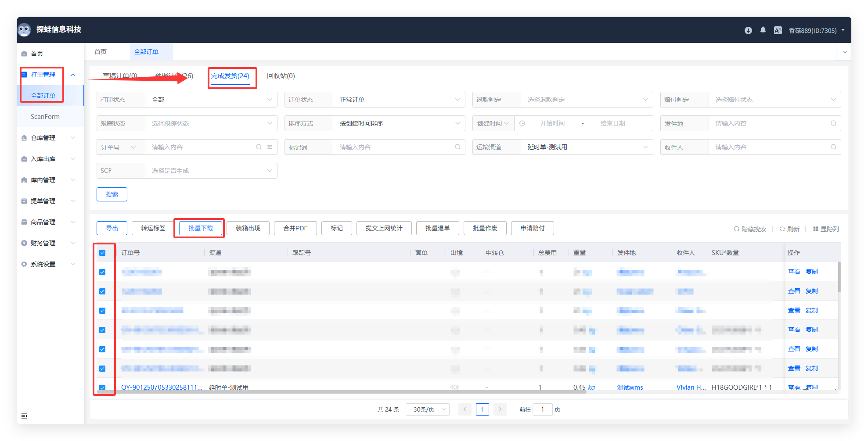The width and height of the screenshot is (868, 441).
Task: Open the 打印状态 dropdown
Action: 211,100
